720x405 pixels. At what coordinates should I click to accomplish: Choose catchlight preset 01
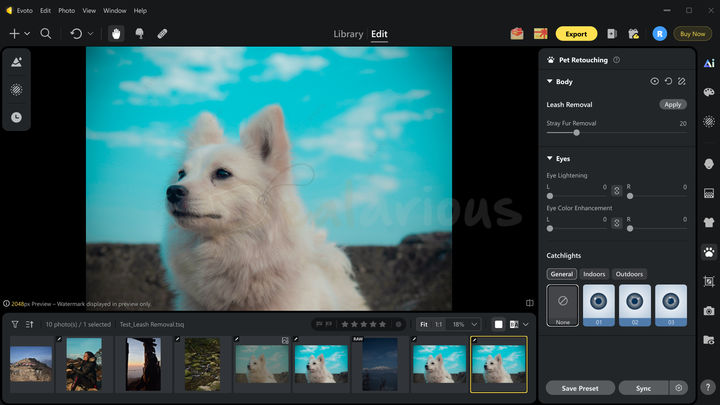[x=599, y=305]
